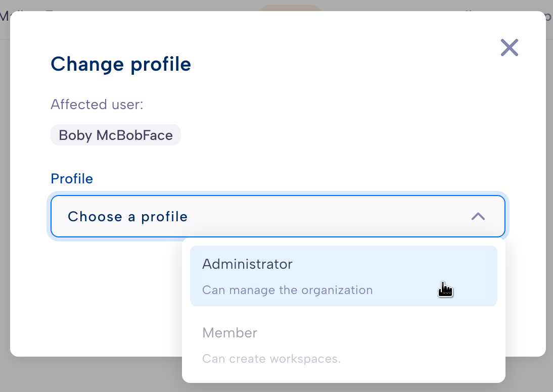This screenshot has width=553, height=392.
Task: Click the 'Choose a profile' placeholder text
Action: point(128,216)
